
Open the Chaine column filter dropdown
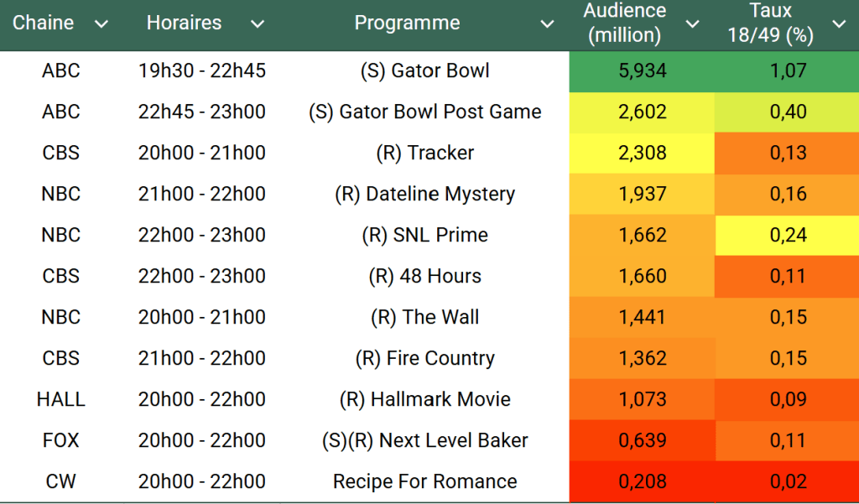tap(102, 24)
